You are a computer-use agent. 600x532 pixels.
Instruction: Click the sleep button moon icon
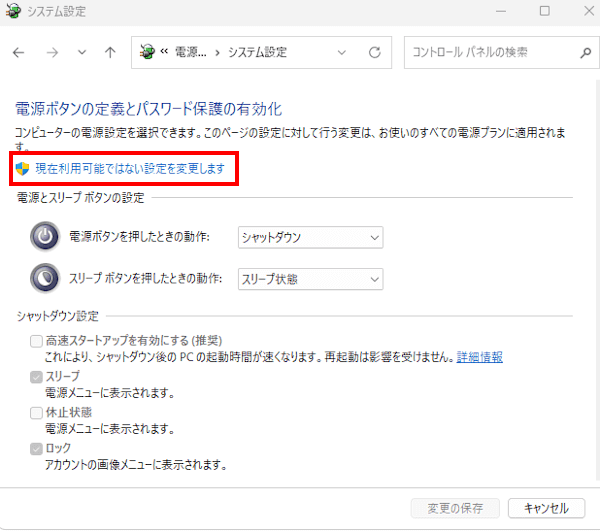coord(46,278)
